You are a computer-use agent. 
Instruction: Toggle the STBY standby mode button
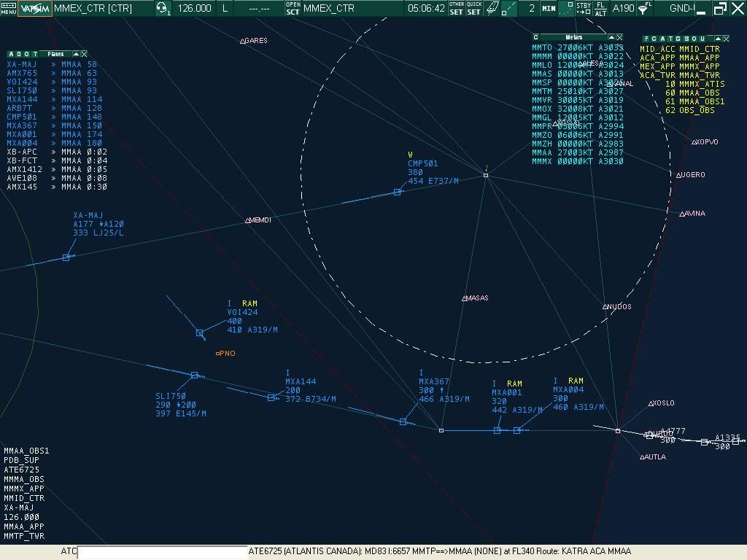tap(584, 9)
